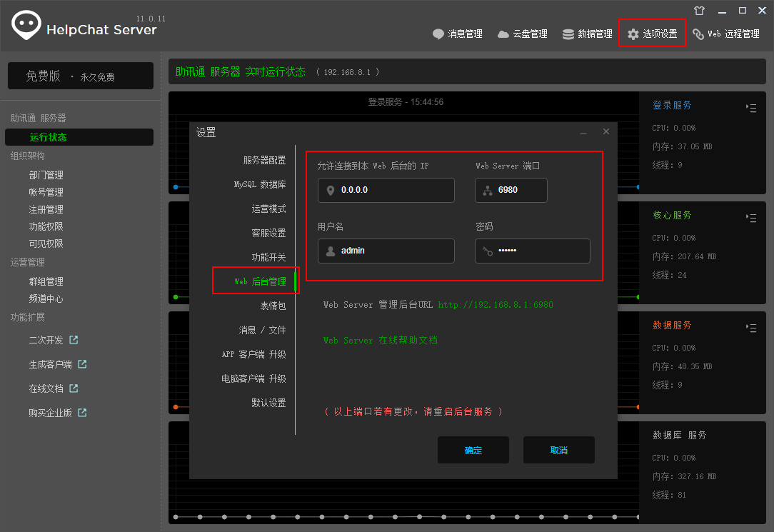Confirm settings with 确定 button
774x532 pixels.
(473, 450)
